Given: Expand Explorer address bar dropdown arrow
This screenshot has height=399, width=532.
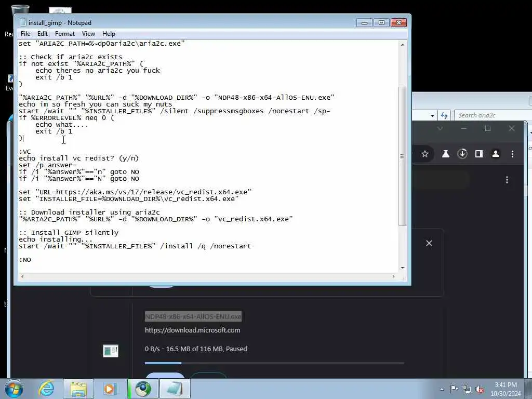Looking at the screenshot, I should [x=432, y=116].
